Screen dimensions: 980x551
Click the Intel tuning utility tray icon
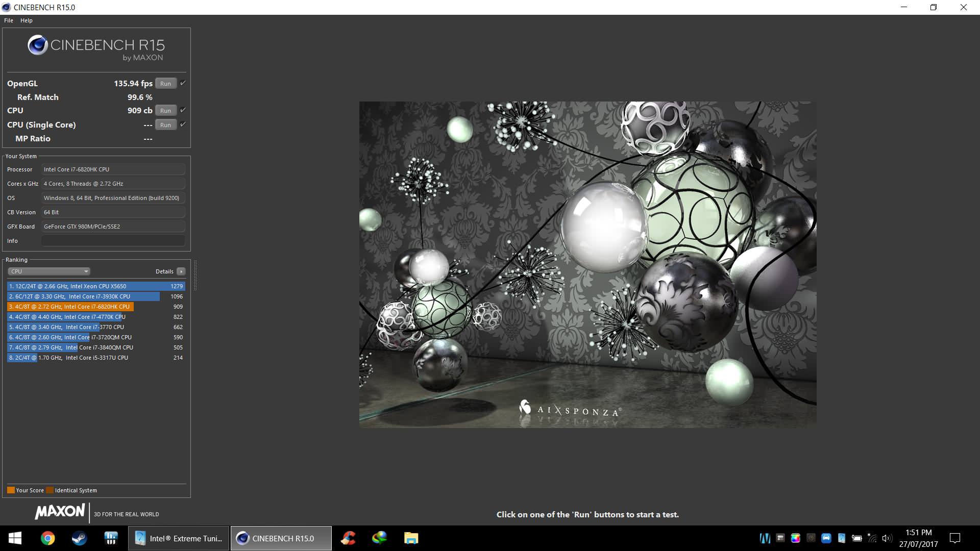(x=842, y=538)
